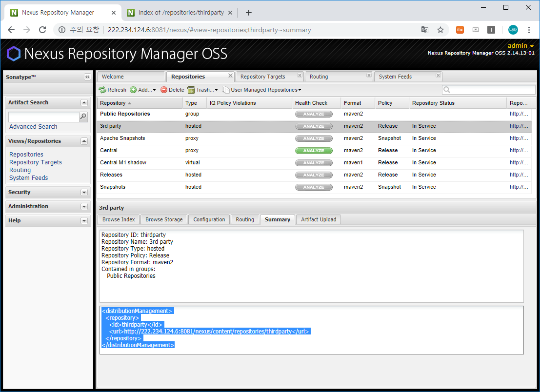Switch to the Welcome tab

tap(131, 77)
